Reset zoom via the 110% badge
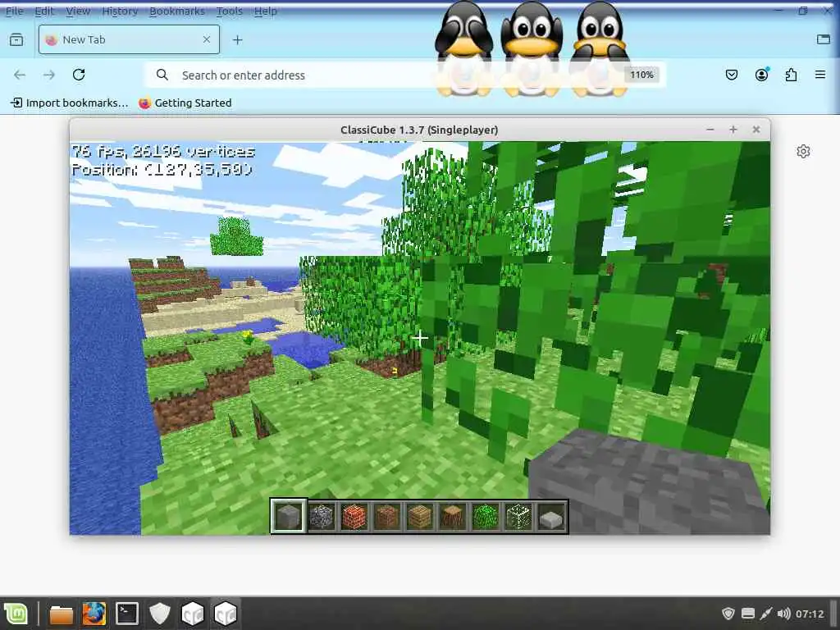Viewport: 840px width, 630px height. point(641,75)
